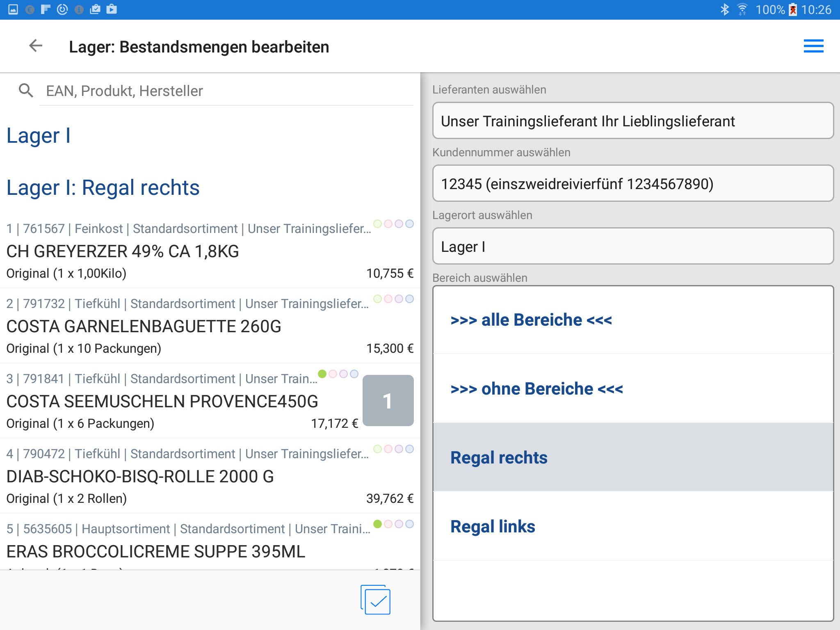The height and width of the screenshot is (630, 840).
Task: Tap the Flipboard notification icon
Action: point(46,9)
